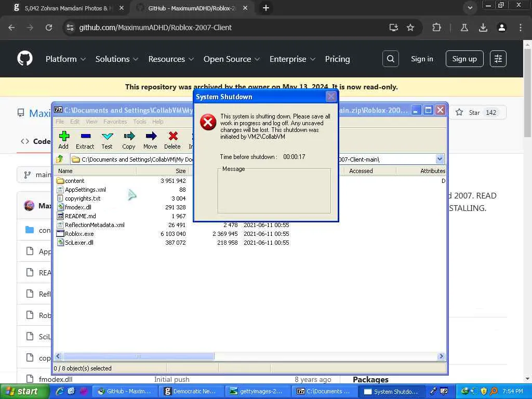Open the 7-Zip View menu

pyautogui.click(x=91, y=122)
